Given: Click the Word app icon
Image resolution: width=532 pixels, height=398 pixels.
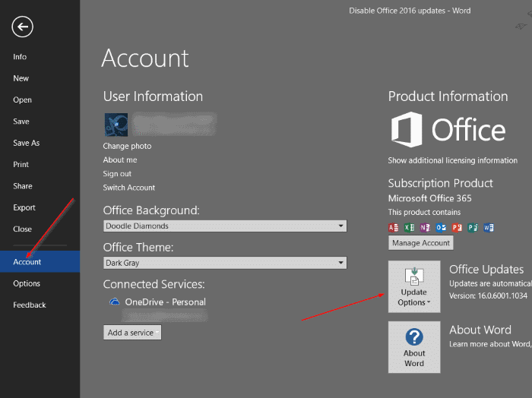Looking at the screenshot, I should (489, 227).
